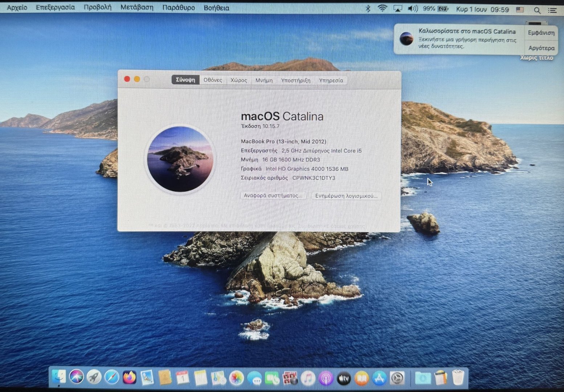Open System Preferences gear in Dock
Image resolution: width=564 pixels, height=392 pixels.
point(397,379)
